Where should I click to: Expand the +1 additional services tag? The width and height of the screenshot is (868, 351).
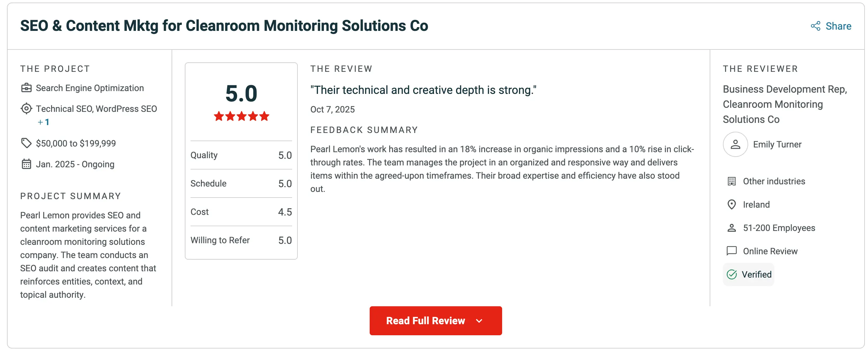44,122
